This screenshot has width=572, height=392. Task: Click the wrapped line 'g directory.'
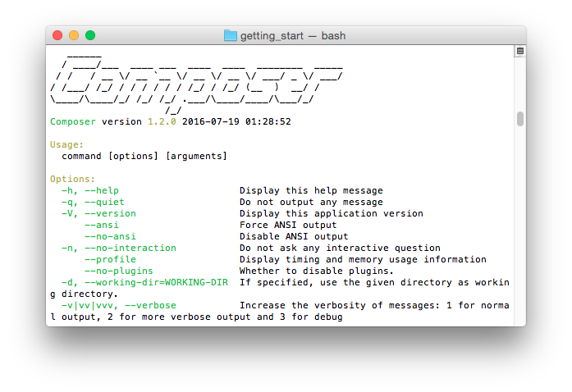coord(84,294)
